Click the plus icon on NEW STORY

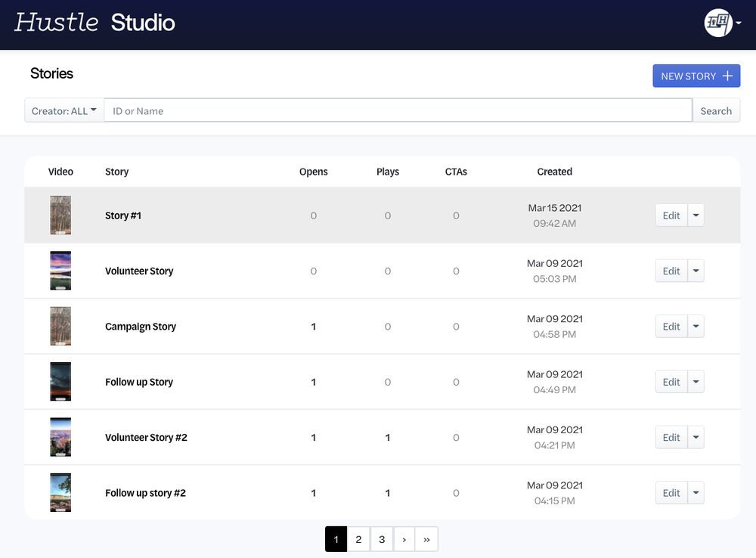(x=727, y=76)
